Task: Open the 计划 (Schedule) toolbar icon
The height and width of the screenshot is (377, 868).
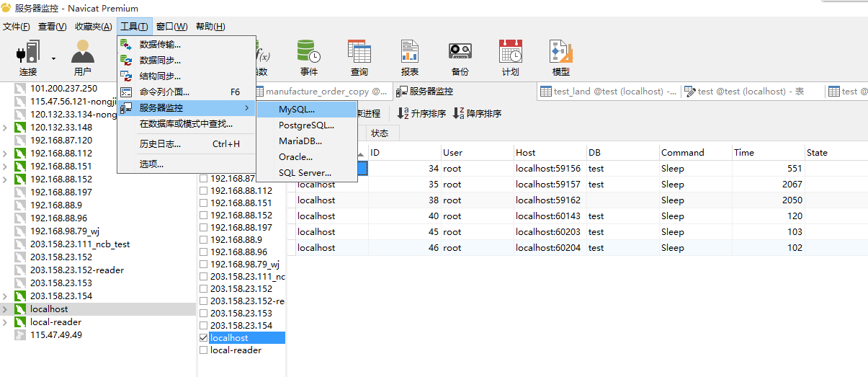Action: [510, 58]
